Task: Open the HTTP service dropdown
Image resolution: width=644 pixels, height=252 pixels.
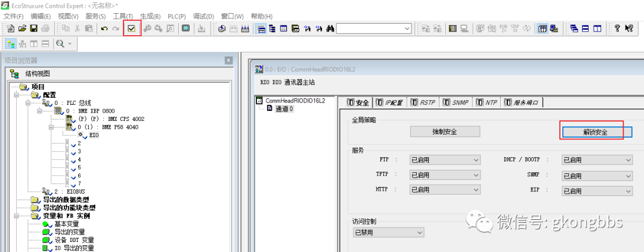Action: pos(445,189)
